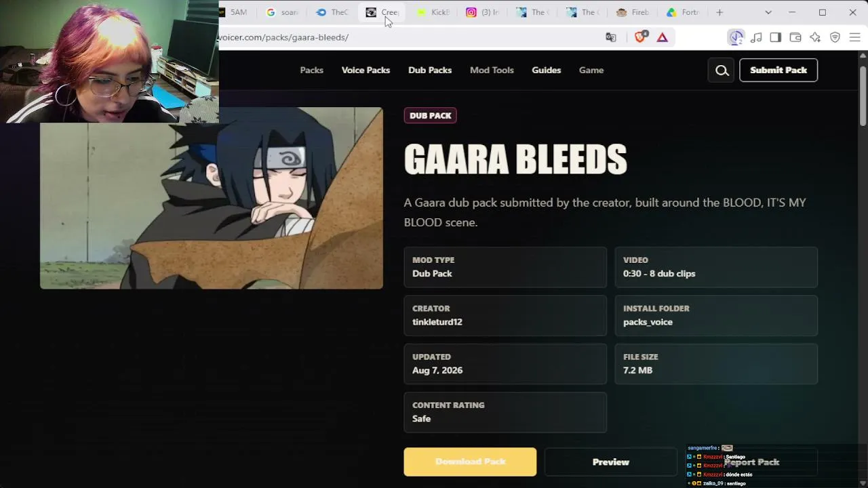Click the Brave Shields lion icon

tap(640, 37)
